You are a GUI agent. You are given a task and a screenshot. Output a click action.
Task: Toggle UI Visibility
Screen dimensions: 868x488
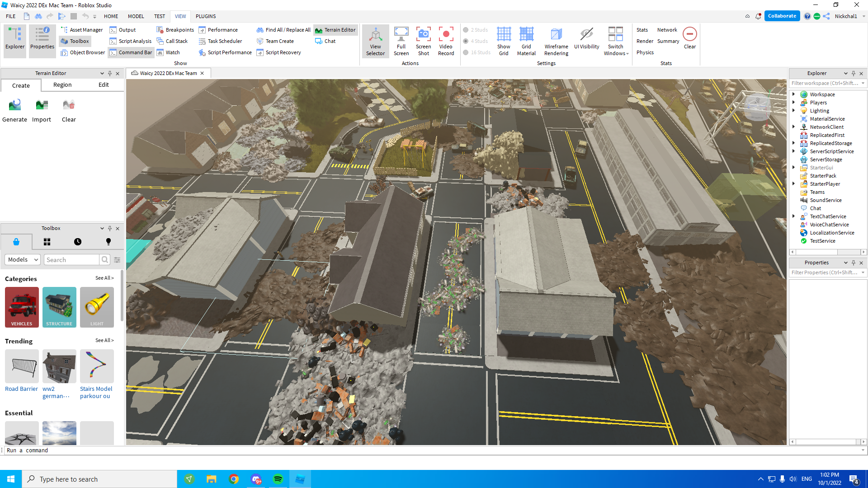586,38
